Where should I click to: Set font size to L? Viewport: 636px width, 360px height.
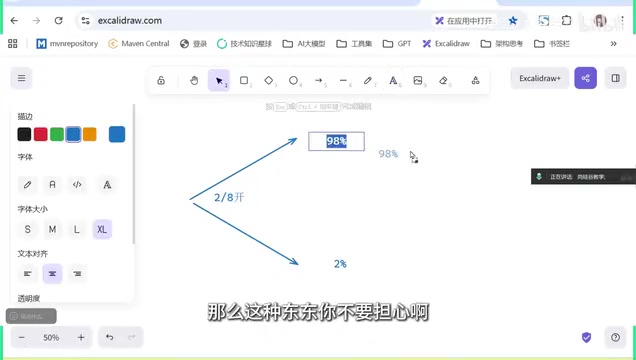pos(77,229)
